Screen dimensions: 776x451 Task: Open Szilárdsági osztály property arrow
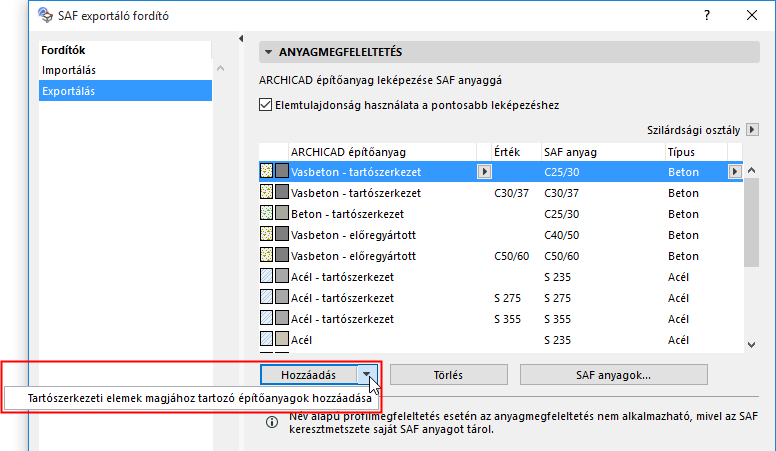click(x=752, y=130)
